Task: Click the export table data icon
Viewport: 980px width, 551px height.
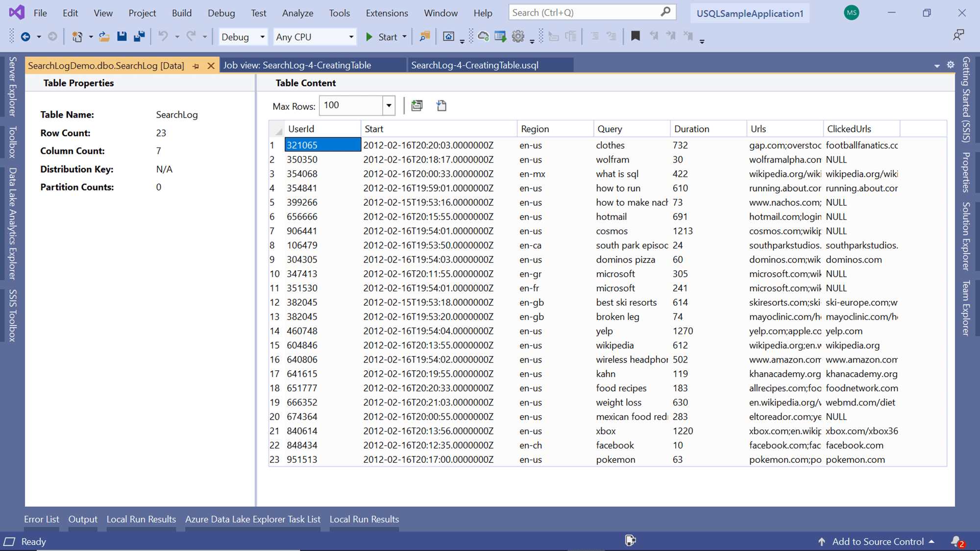Action: [441, 105]
